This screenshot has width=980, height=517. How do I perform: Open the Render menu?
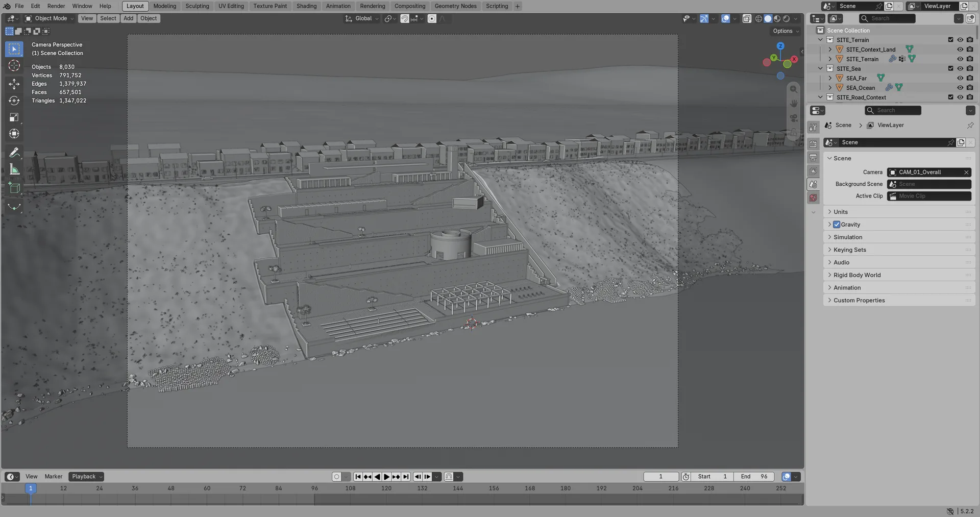click(x=56, y=6)
